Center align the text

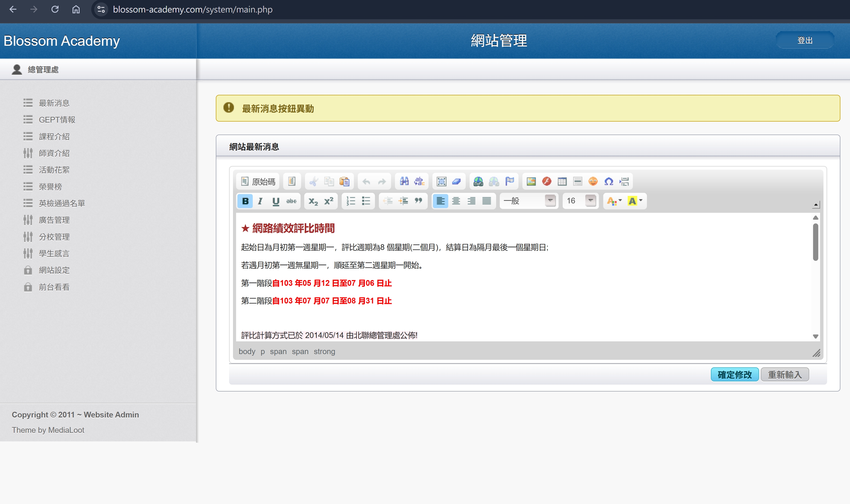pos(456,201)
